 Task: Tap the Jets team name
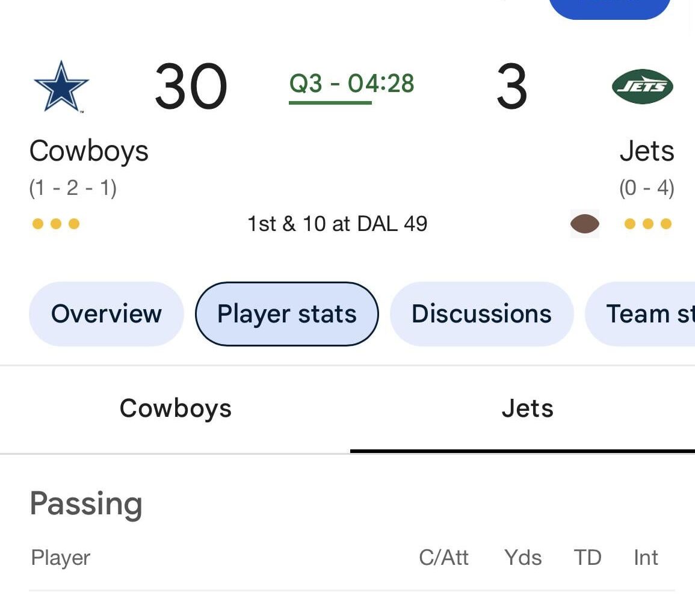[647, 151]
